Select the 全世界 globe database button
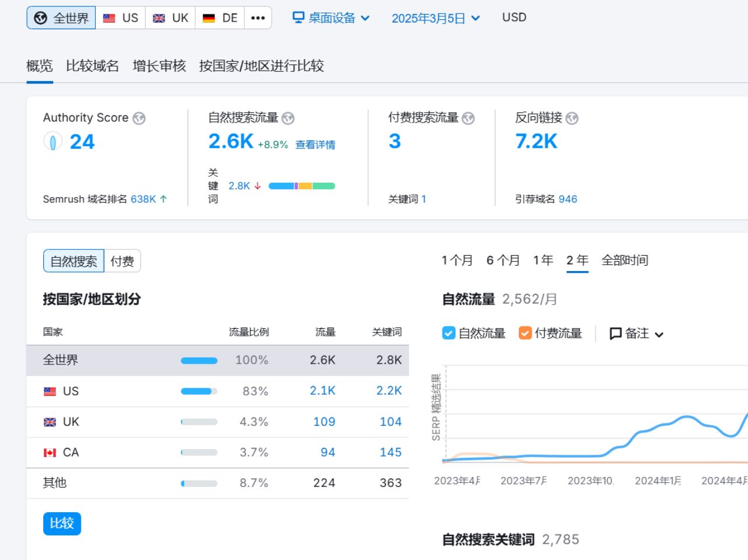748x560 pixels. tap(61, 18)
